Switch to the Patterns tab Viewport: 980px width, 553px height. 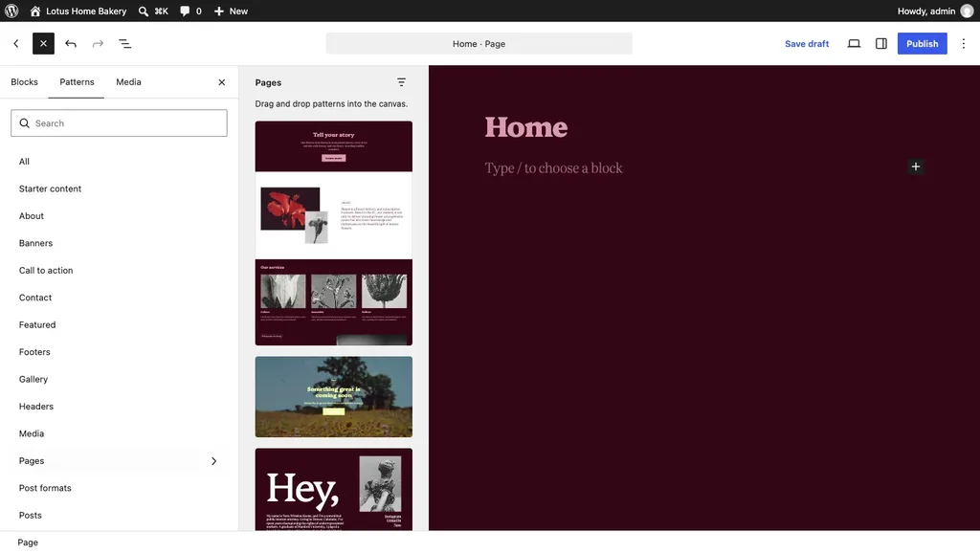(77, 82)
